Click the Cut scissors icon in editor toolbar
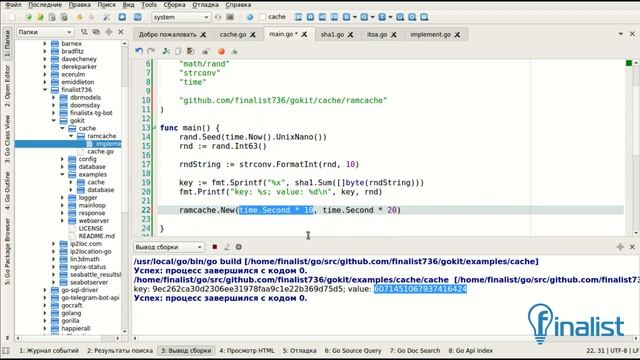640x360 pixels. [166, 51]
